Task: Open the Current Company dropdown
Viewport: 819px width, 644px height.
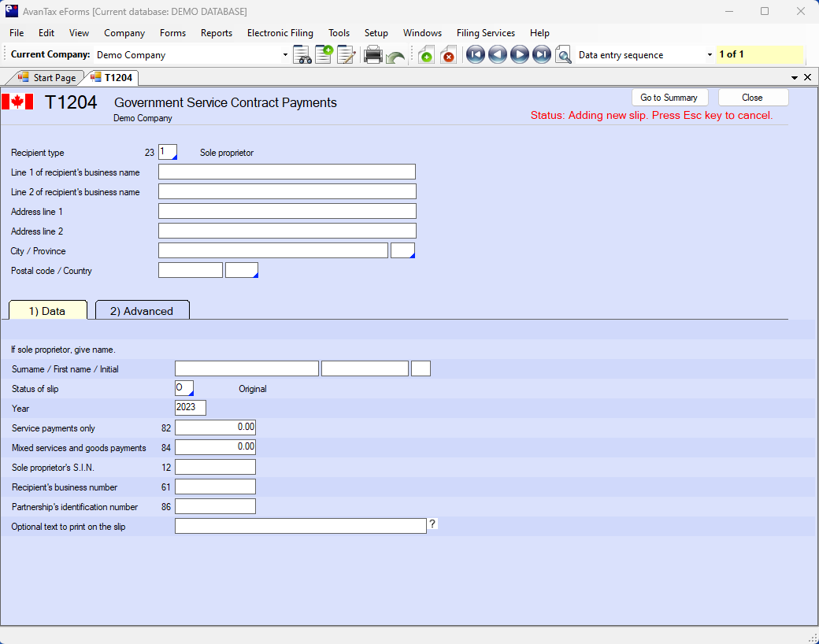Action: click(x=285, y=55)
